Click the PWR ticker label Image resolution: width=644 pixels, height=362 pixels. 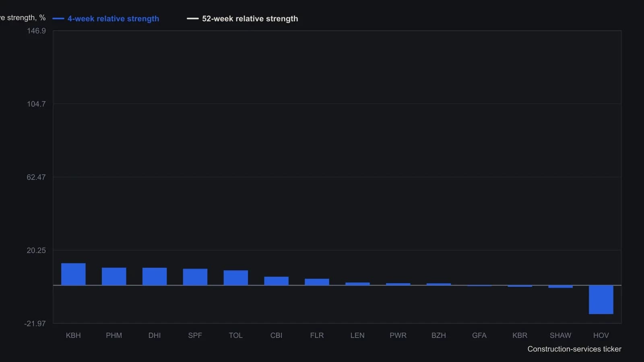tap(398, 335)
